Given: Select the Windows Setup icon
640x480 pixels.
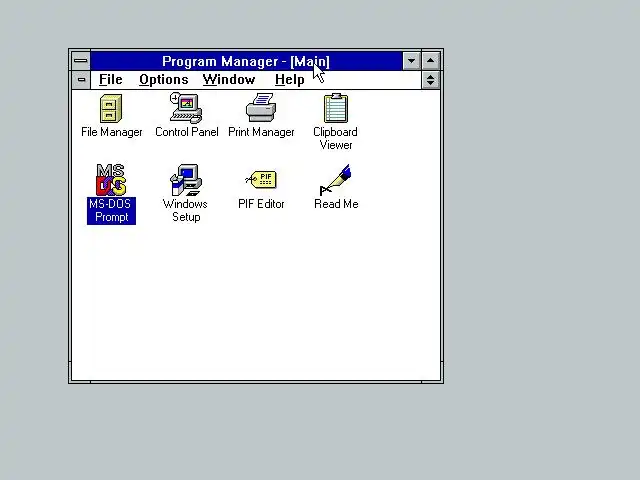Looking at the screenshot, I should (x=186, y=180).
